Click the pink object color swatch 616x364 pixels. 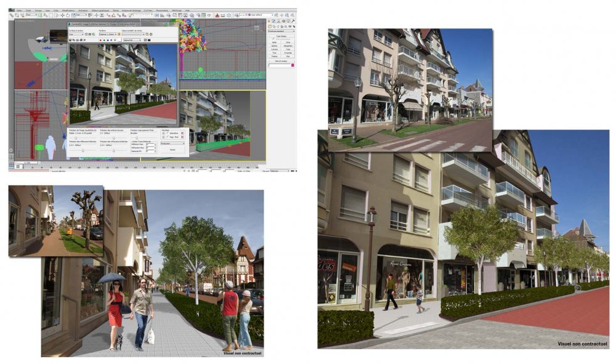pos(292,65)
